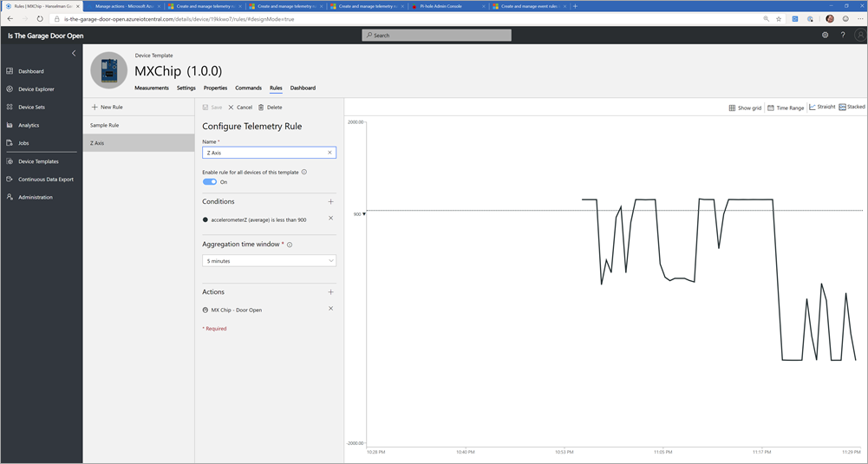Click the New Rule button
The image size is (868, 464).
108,107
